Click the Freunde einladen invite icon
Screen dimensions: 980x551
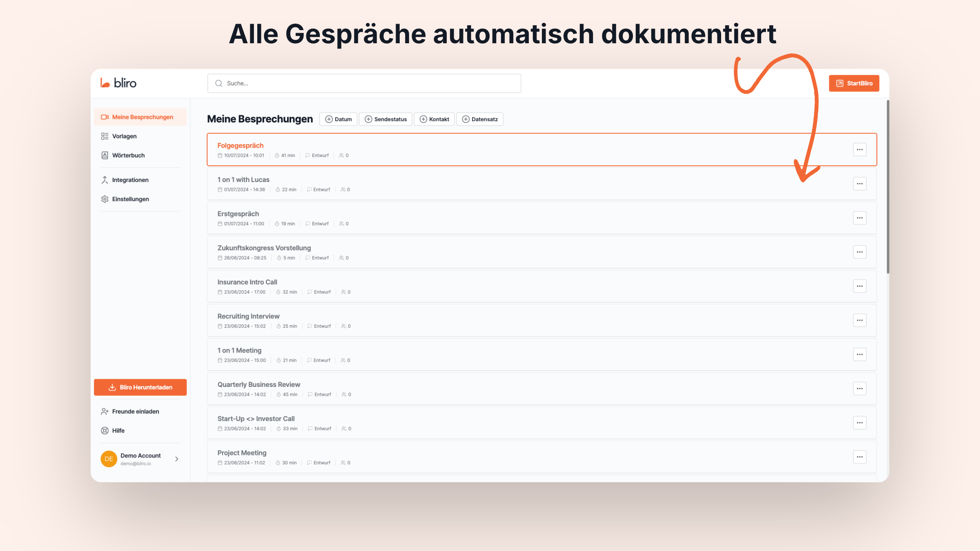pos(105,411)
